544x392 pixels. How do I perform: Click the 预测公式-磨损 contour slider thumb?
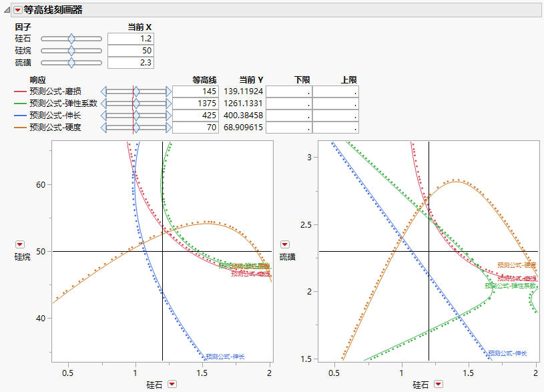[136, 91]
